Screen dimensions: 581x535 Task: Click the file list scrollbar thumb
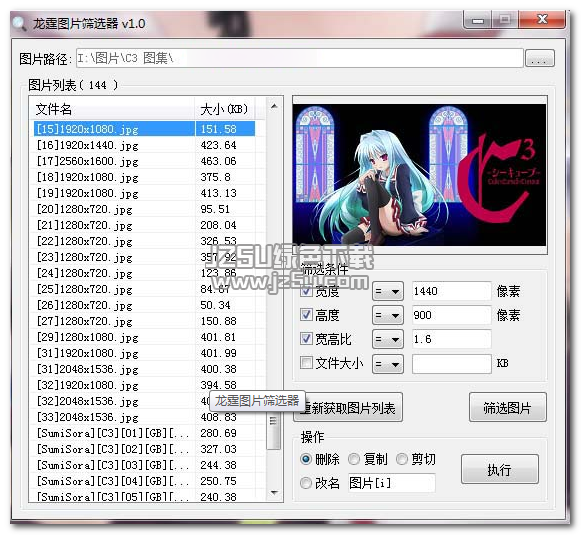[x=274, y=422]
